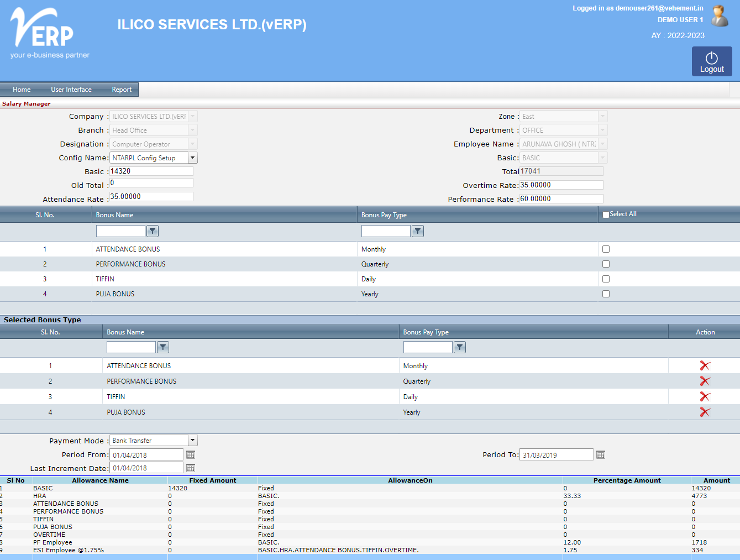This screenshot has width=740, height=560.
Task: Click the Bonus Pay Type filter box in the Selected Bonus Type grid
Action: pyautogui.click(x=428, y=347)
